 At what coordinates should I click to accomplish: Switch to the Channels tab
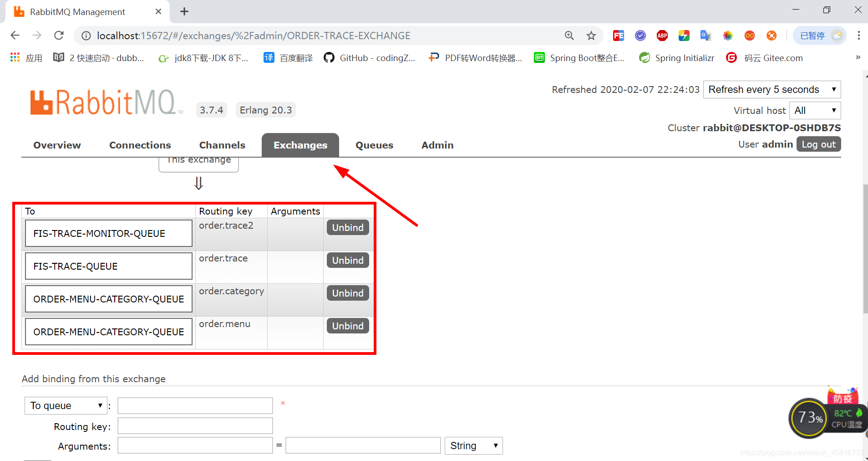tap(222, 145)
